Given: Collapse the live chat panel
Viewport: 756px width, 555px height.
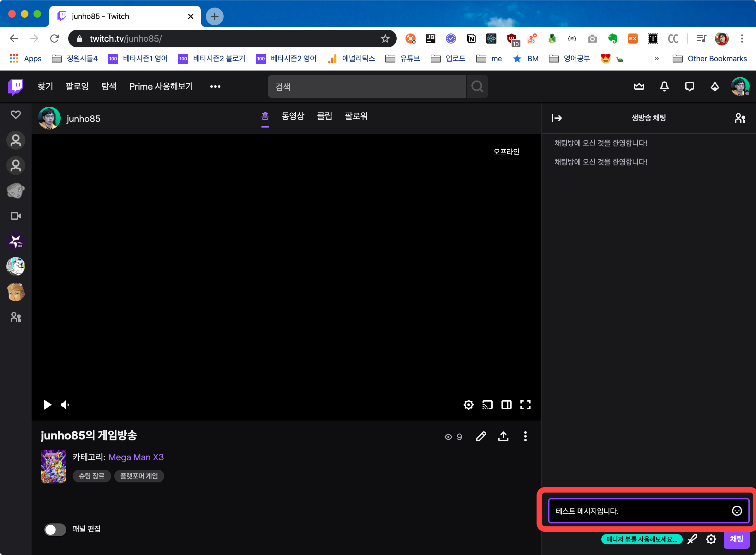Looking at the screenshot, I should (x=556, y=118).
